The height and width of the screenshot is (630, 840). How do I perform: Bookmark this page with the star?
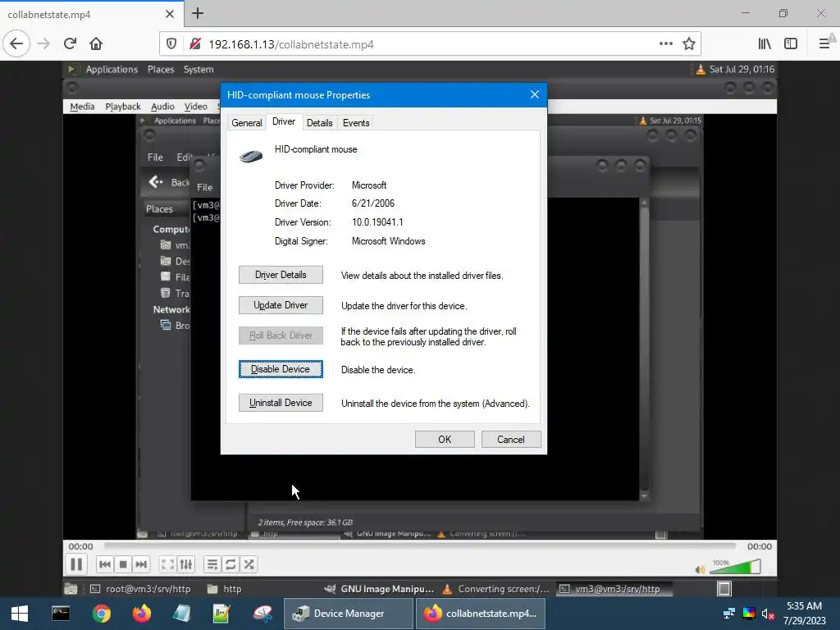click(x=689, y=44)
